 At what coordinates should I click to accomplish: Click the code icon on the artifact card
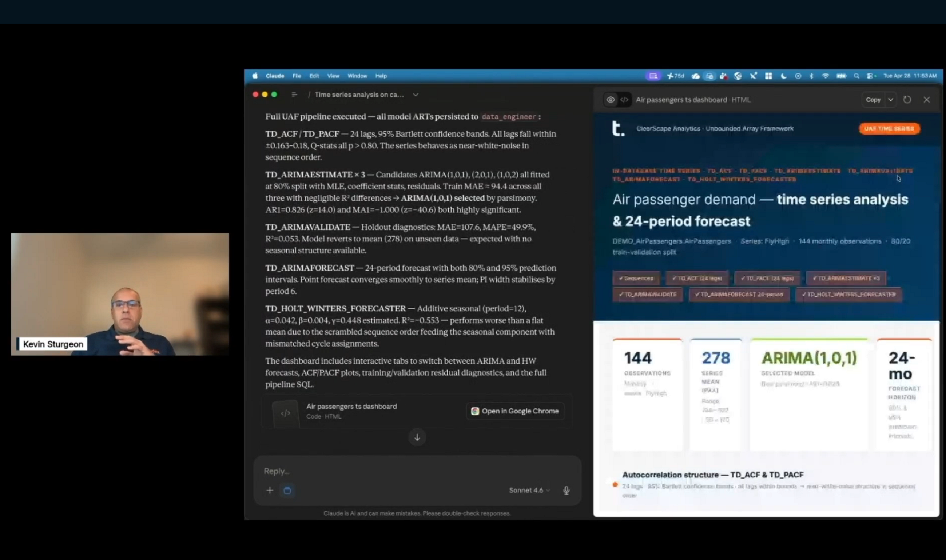pyautogui.click(x=285, y=413)
